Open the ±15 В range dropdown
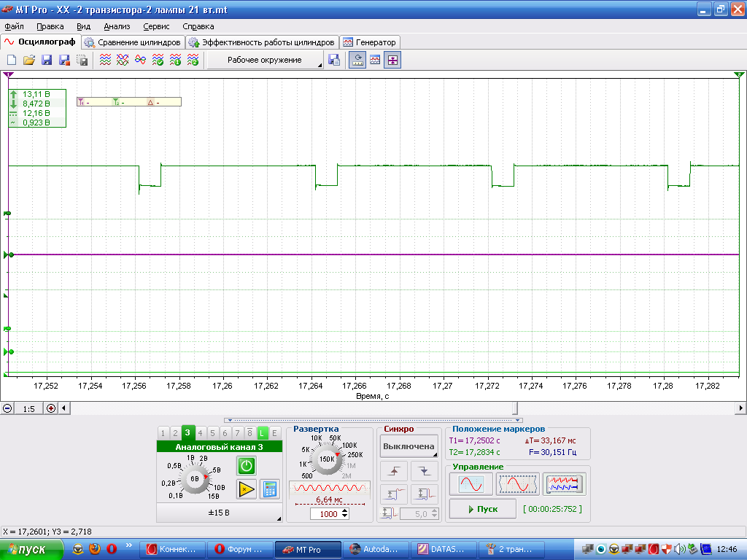The height and width of the screenshot is (560, 747). pyautogui.click(x=219, y=513)
